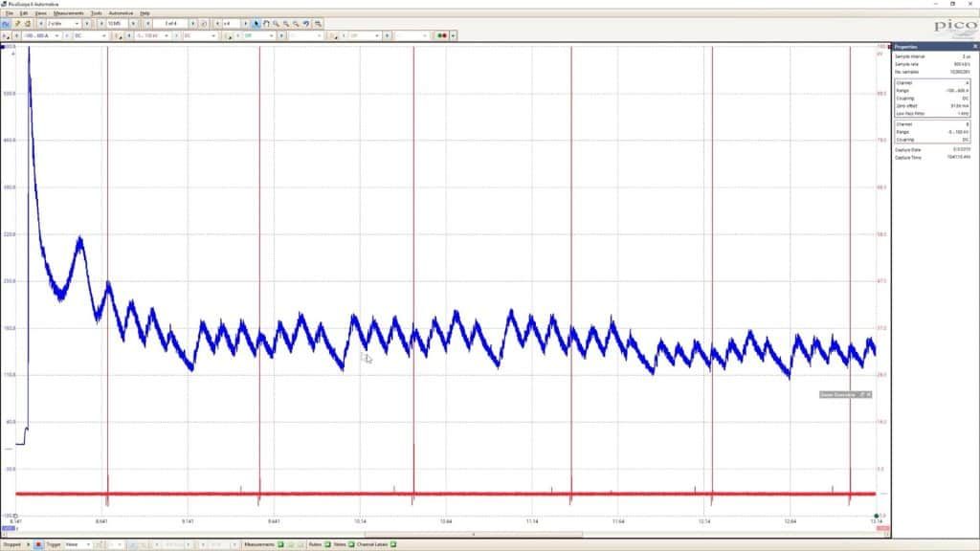Click the Zoom Overview floating panel
Image resolution: width=980 pixels, height=551 pixels.
845,394
